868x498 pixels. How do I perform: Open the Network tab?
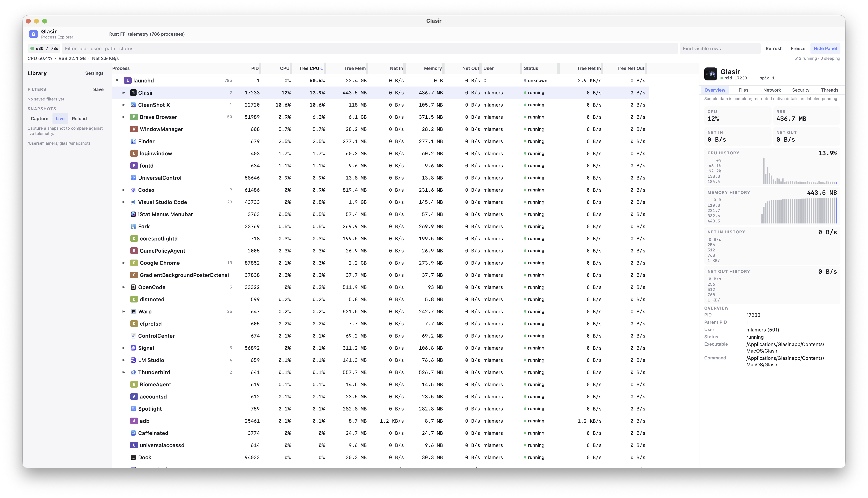tap(772, 90)
